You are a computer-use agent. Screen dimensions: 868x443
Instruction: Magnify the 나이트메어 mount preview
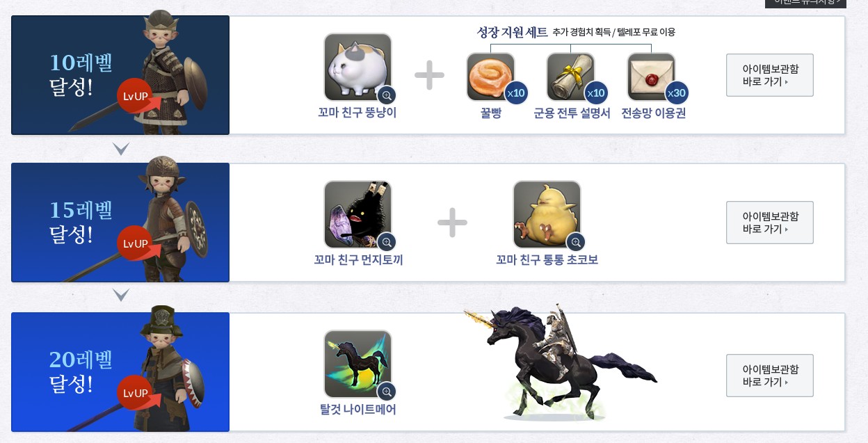[x=387, y=391]
